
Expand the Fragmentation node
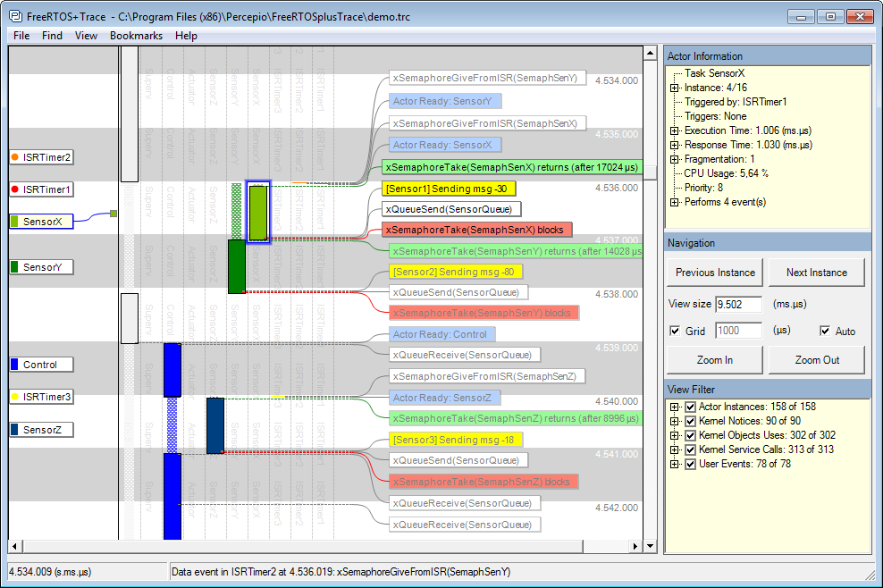[x=674, y=159]
